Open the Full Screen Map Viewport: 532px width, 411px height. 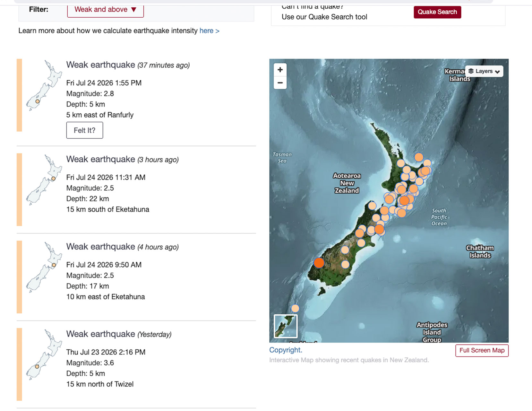(x=482, y=350)
